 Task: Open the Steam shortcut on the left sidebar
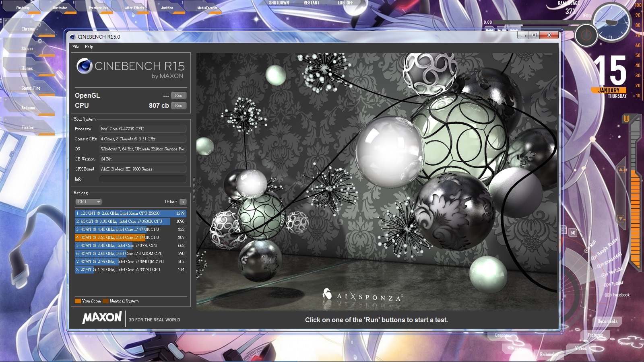coord(27,49)
